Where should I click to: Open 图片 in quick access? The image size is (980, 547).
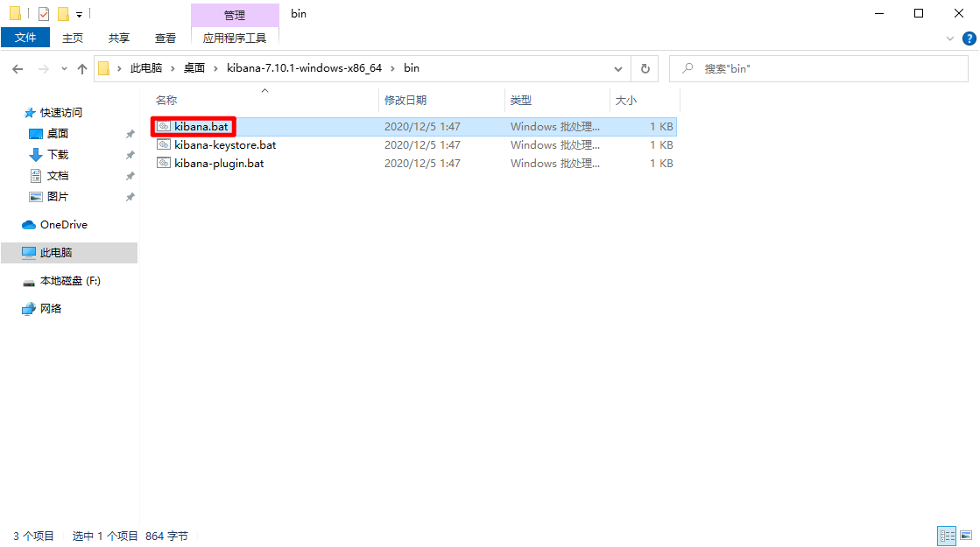tap(58, 197)
